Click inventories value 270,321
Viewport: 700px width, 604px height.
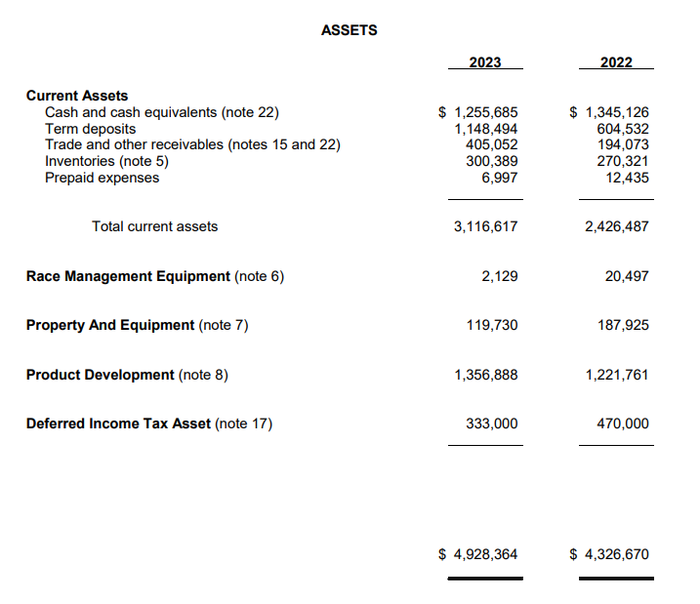pyautogui.click(x=623, y=161)
